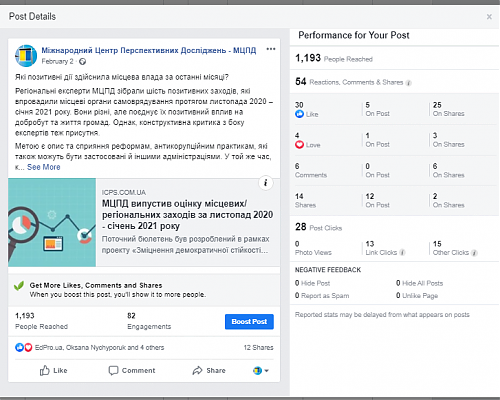Image resolution: width=500 pixels, height=400 pixels.
Task: Click the Get More Likes, Comments and Shares heading
Action: coord(96,285)
